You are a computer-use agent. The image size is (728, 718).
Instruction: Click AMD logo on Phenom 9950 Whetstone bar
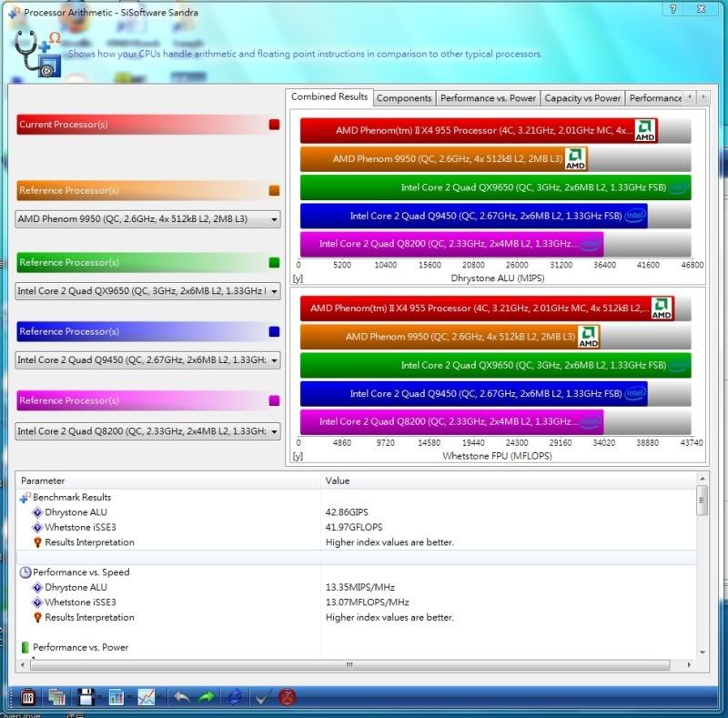coord(588,337)
